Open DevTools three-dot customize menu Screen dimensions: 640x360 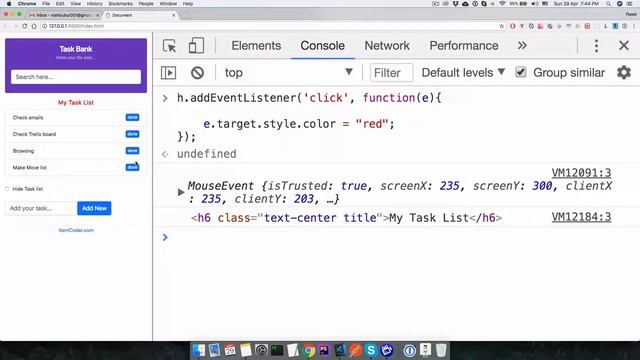click(x=596, y=46)
